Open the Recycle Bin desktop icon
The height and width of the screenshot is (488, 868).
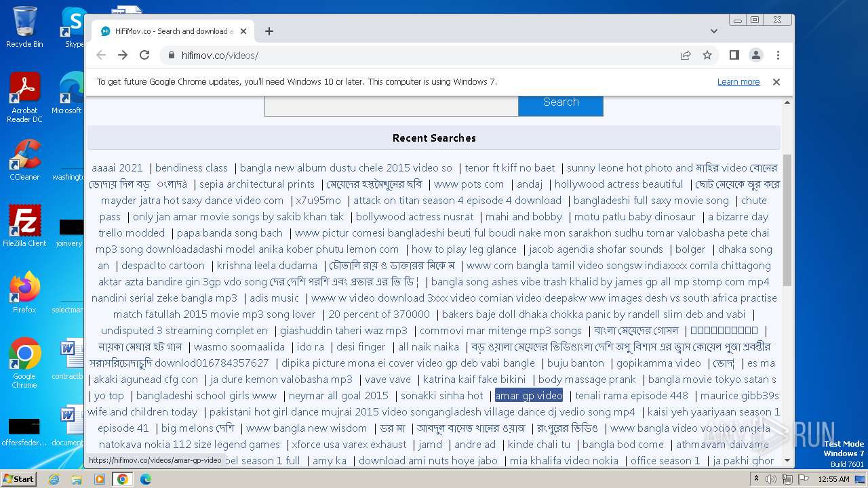24,27
